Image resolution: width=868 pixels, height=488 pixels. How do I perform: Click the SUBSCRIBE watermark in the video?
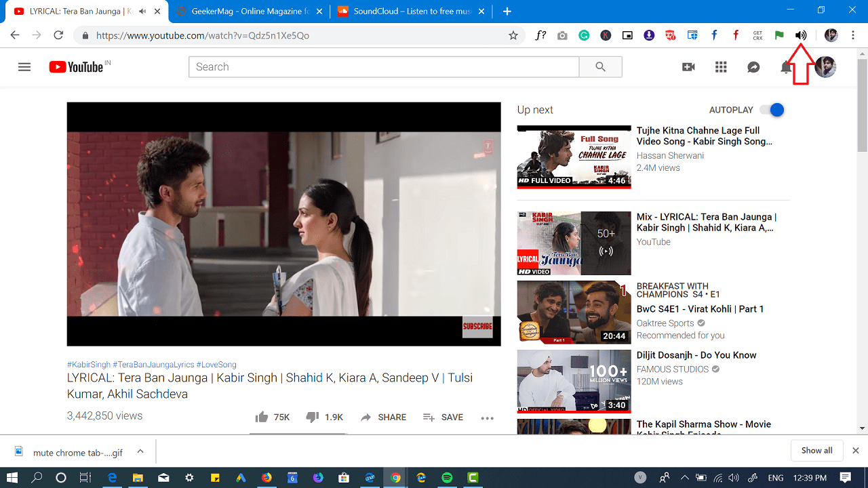(x=477, y=327)
